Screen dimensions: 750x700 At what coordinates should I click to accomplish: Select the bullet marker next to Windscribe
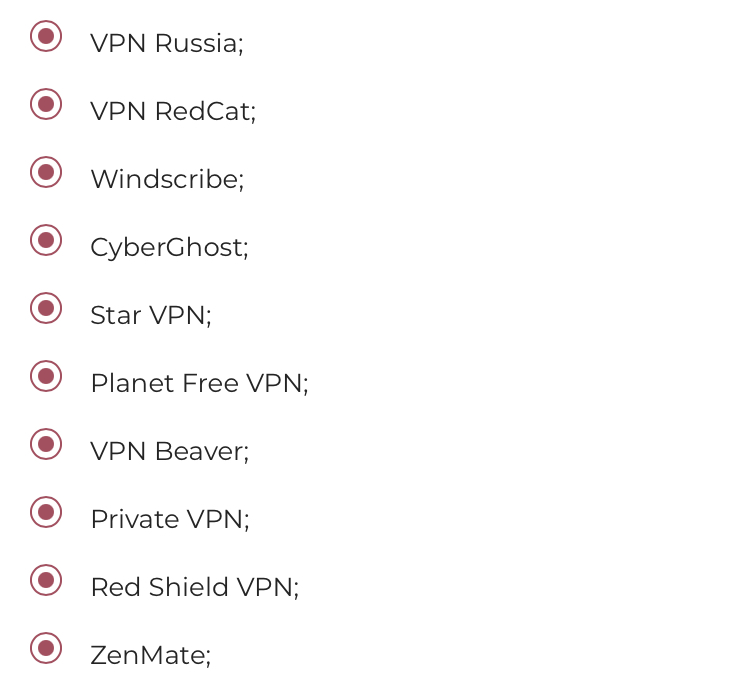point(46,172)
